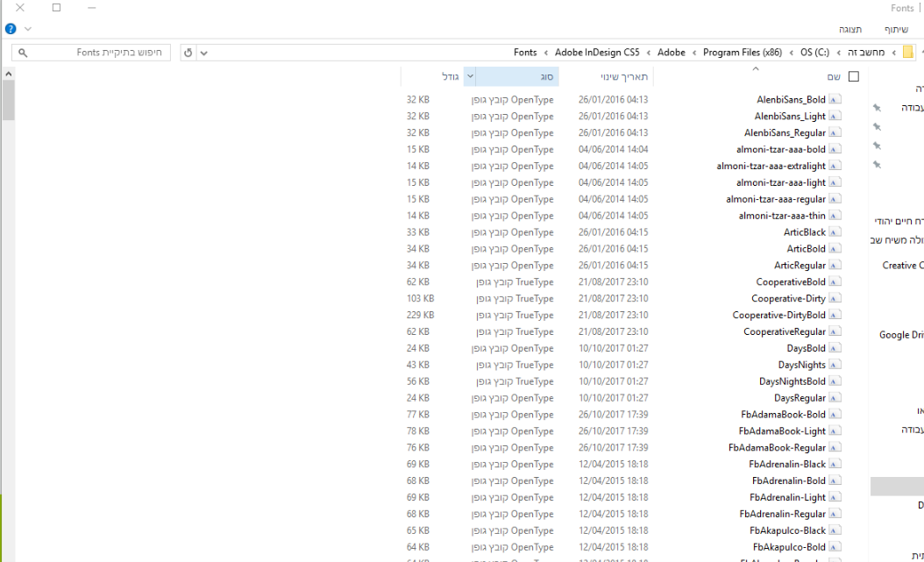Click the font file icon of FbAdamaBook-Light
Screen dimensions: 924x562
click(x=835, y=430)
